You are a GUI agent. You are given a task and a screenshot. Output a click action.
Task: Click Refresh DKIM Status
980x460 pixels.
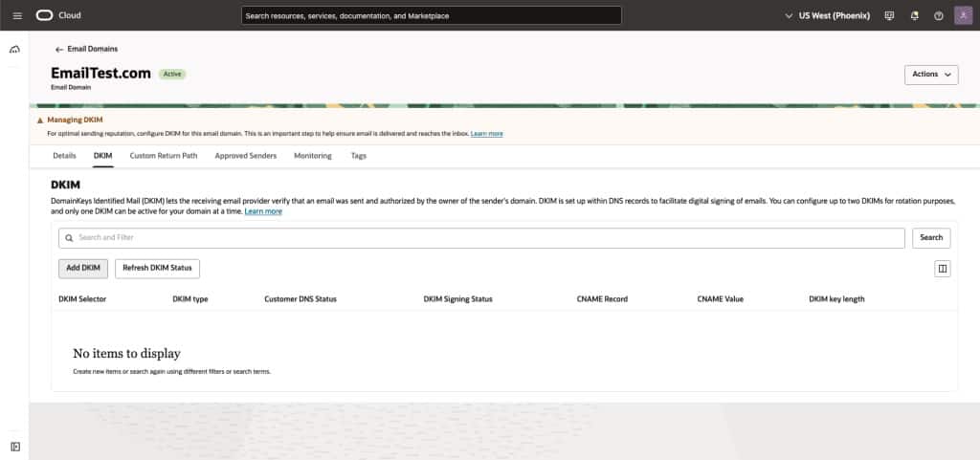pos(158,269)
